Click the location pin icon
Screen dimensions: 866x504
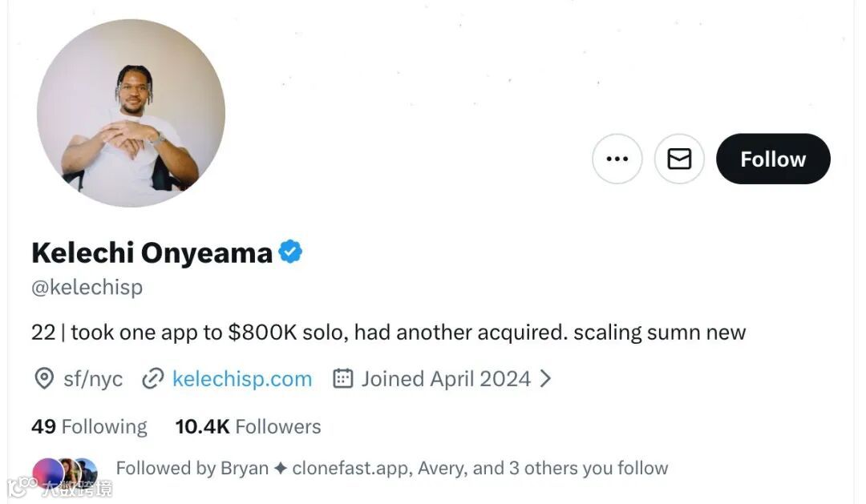tap(44, 378)
